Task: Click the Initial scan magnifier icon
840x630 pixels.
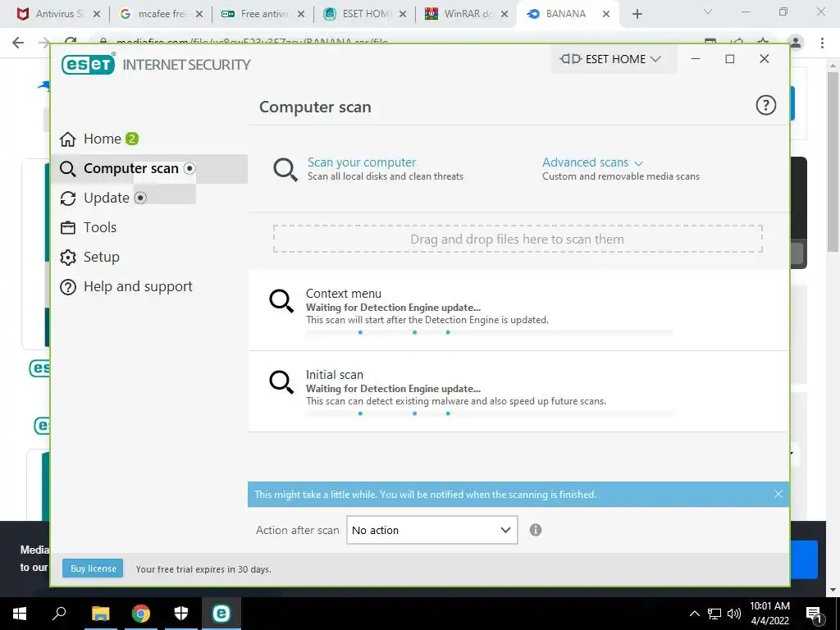Action: point(281,382)
